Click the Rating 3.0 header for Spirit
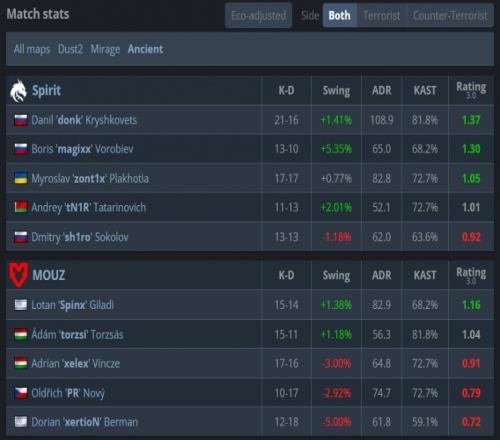The image size is (500, 440). click(471, 90)
